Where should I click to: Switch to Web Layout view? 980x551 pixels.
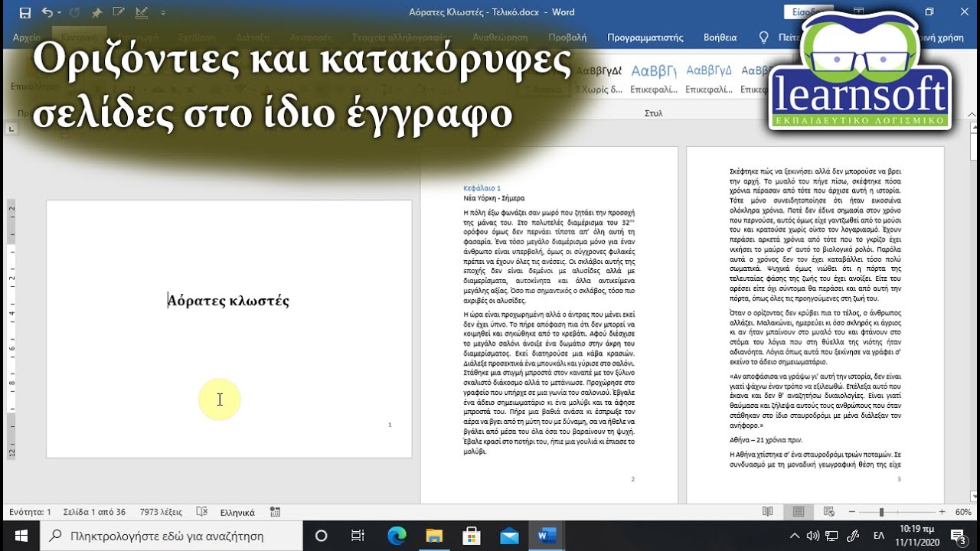point(828,512)
